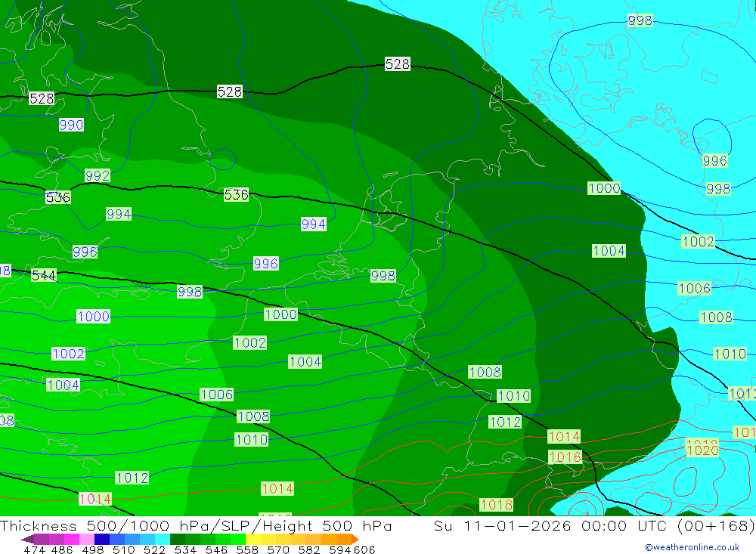Click the 528 contour label at top center
The height and width of the screenshot is (554, 756).
(397, 64)
